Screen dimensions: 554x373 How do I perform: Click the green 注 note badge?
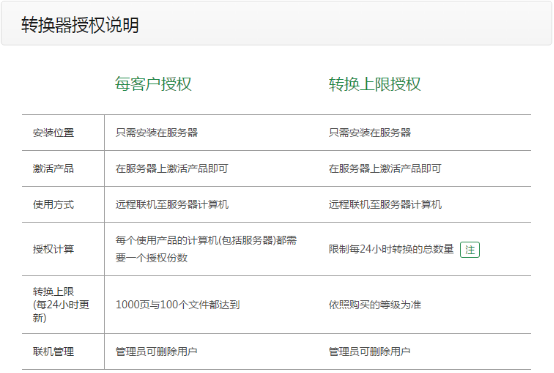click(x=470, y=250)
